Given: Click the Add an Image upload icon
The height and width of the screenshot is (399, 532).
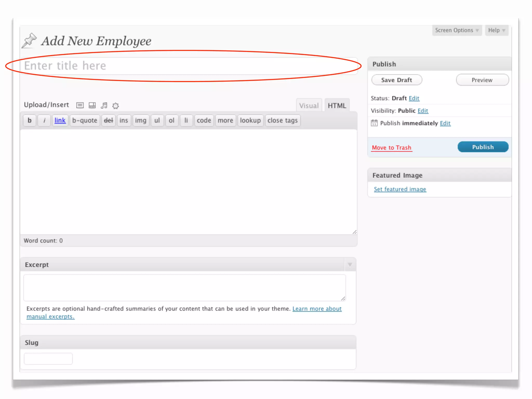Looking at the screenshot, I should [80, 105].
